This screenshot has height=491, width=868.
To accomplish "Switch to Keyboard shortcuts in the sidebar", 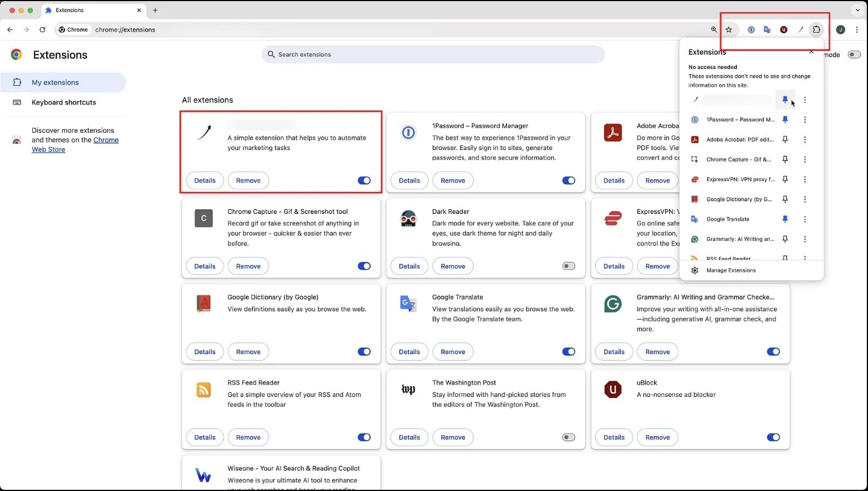I will 64,102.
